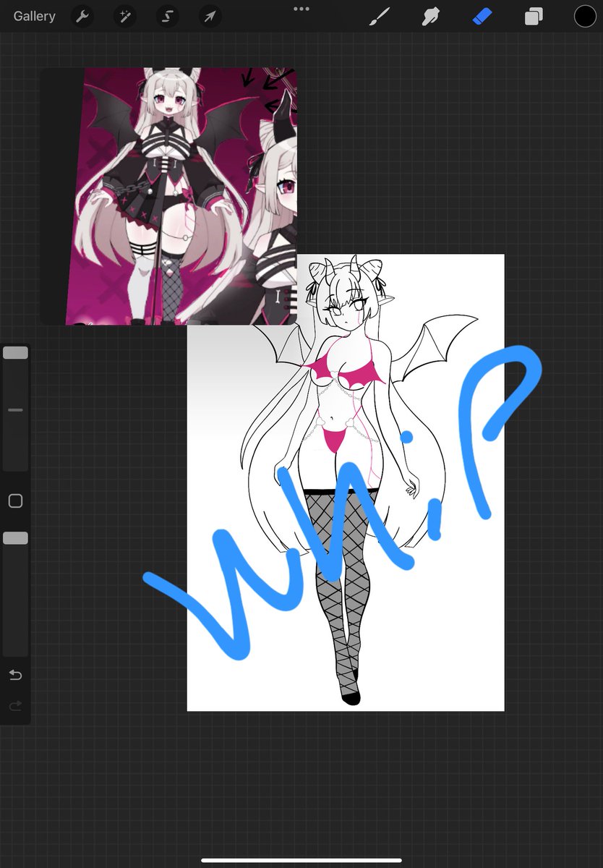Tap the three-dot menu at top center

[x=301, y=9]
